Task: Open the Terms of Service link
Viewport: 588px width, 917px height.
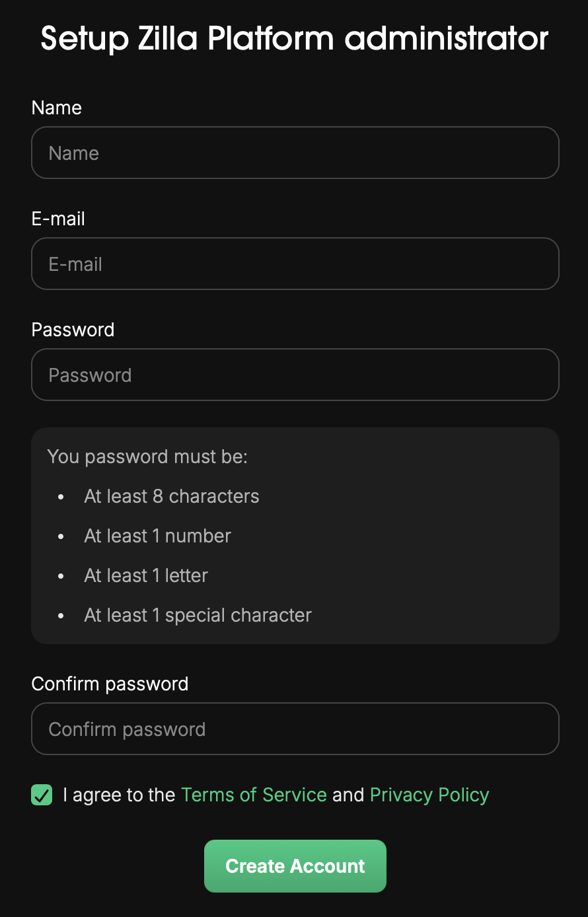Action: pyautogui.click(x=254, y=795)
